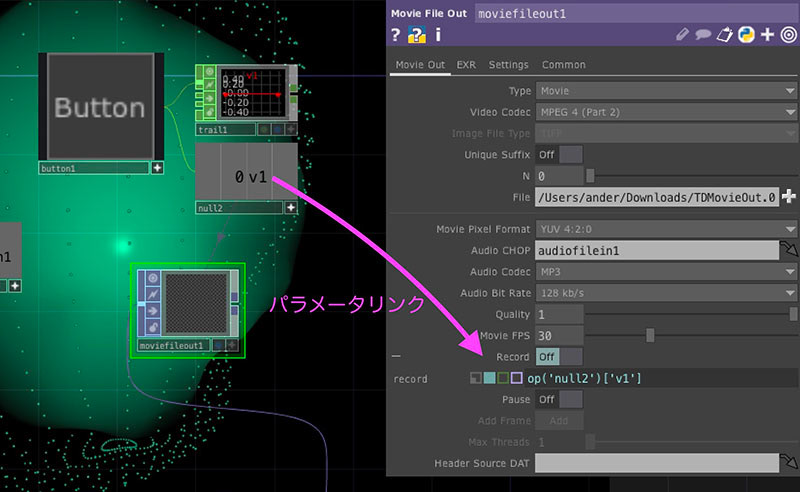Click the Add frame button

tap(559, 421)
